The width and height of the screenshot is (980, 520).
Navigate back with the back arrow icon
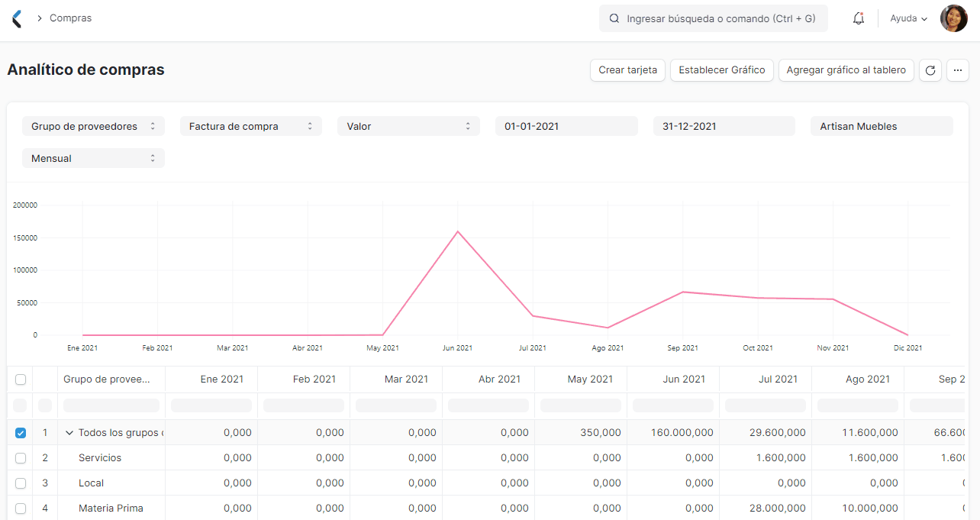(x=15, y=18)
